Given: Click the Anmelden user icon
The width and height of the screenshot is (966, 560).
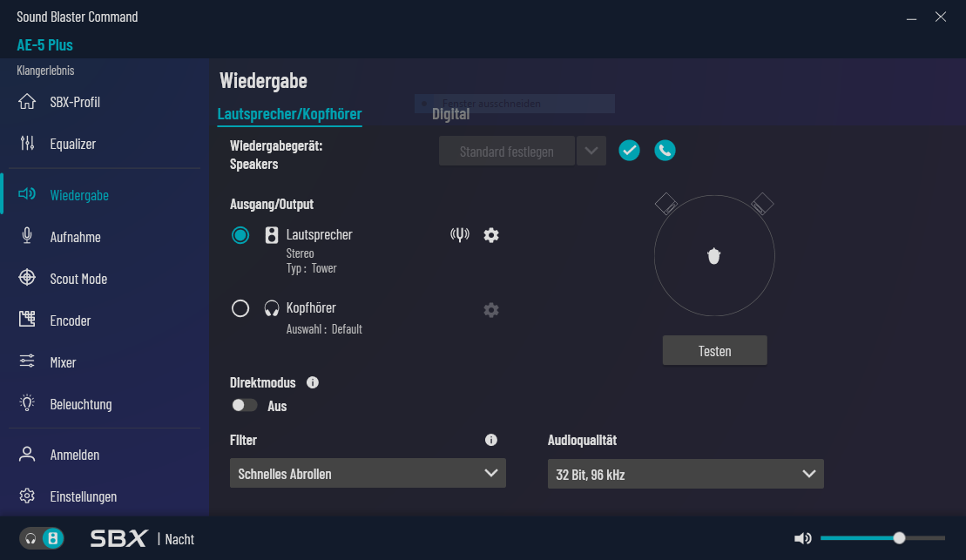Looking at the screenshot, I should click(27, 454).
